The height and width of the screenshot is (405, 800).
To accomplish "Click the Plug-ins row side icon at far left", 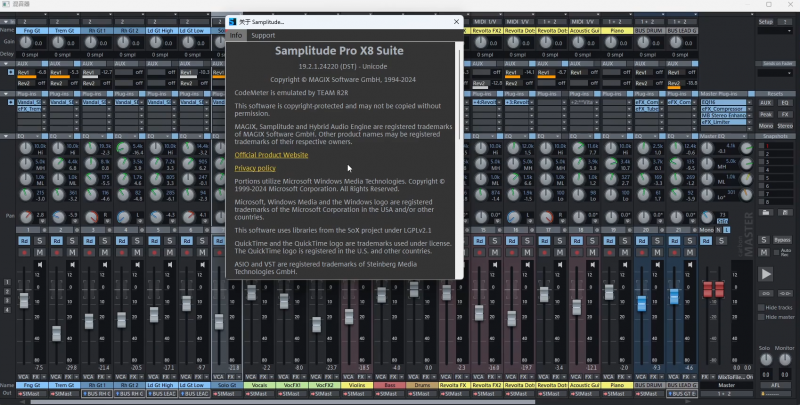I will (x=11, y=102).
